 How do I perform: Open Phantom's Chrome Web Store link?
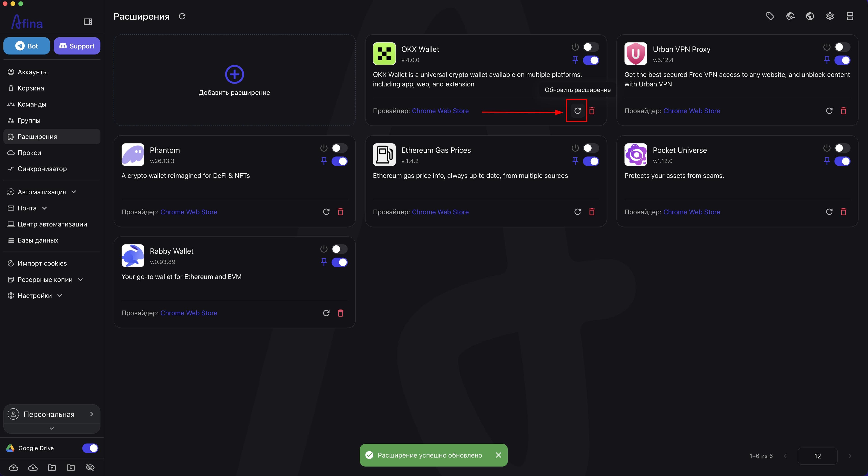189,212
